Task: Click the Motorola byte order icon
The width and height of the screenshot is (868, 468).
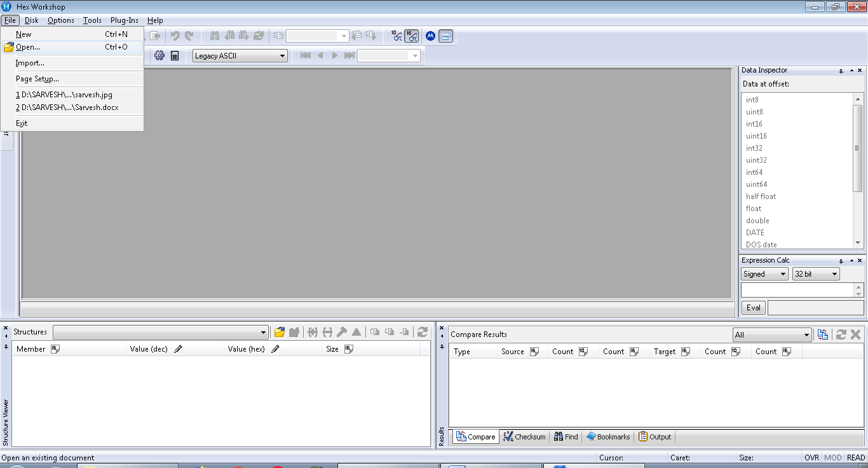Action: (430, 36)
